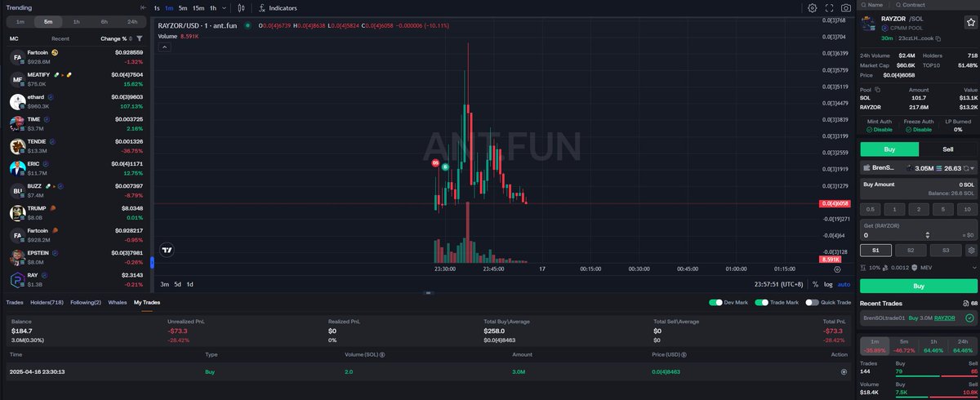Sort trending list by Recent
Viewport: 980px width, 400px height.
tap(60, 38)
